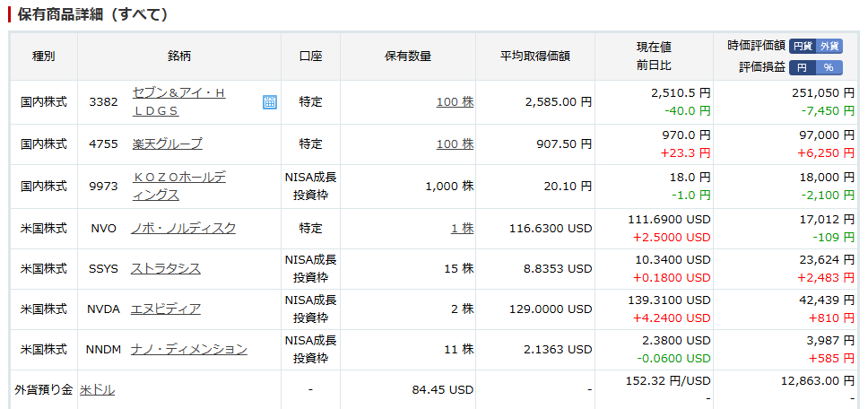Click 時価評価額 header label
Image resolution: width=868 pixels, height=409 pixels.
756,46
